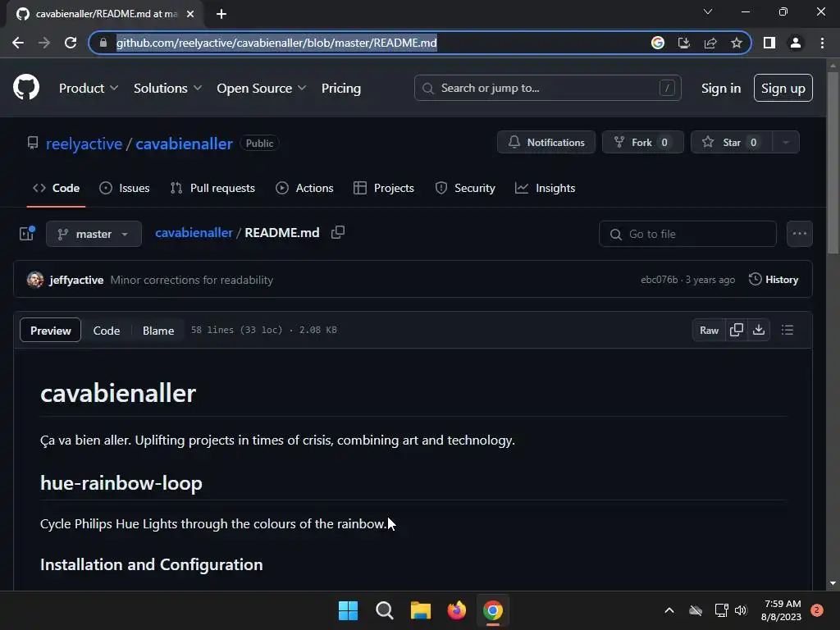Click the Notifications button
This screenshot has height=630, width=840.
click(x=546, y=143)
